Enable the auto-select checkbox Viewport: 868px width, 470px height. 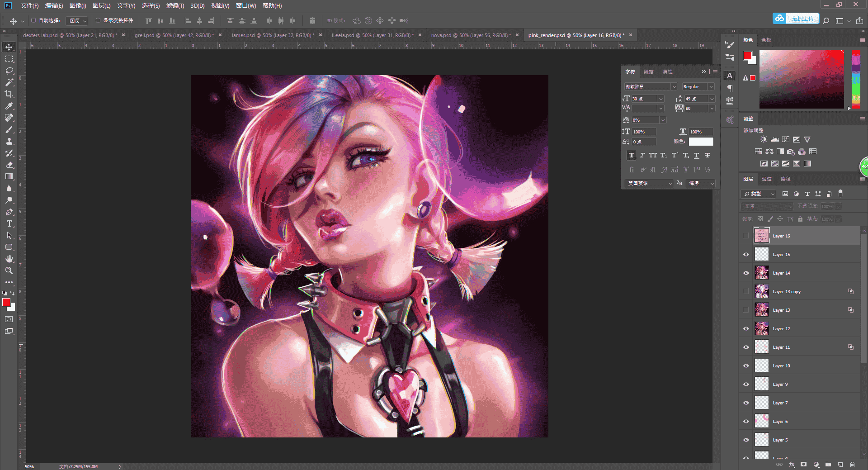click(x=33, y=20)
